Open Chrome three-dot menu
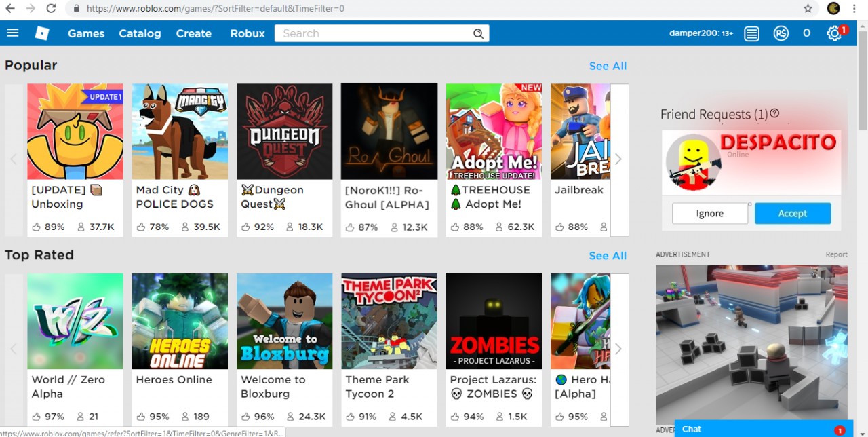Image resolution: width=868 pixels, height=437 pixels. pyautogui.click(x=856, y=9)
